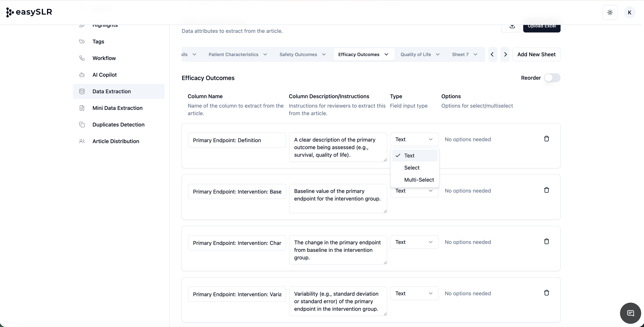Delete the Primary Endpoint: Definition row
The image size is (644, 327).
pyautogui.click(x=546, y=139)
